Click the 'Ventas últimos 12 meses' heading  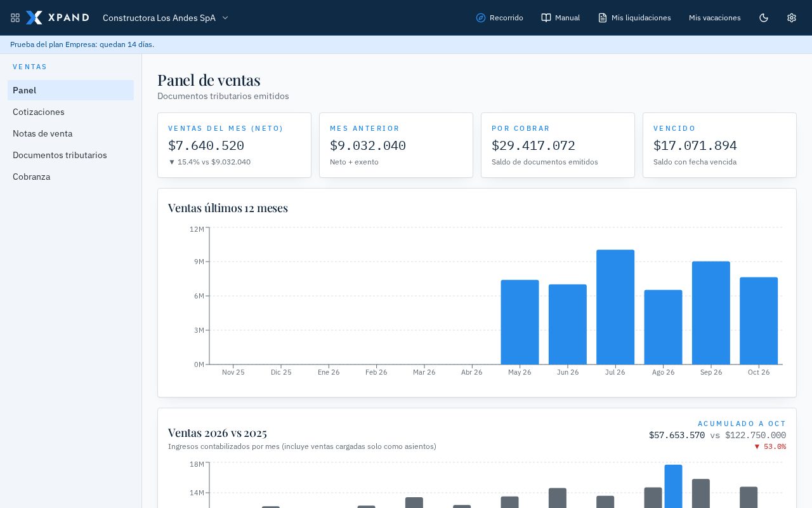tap(228, 208)
